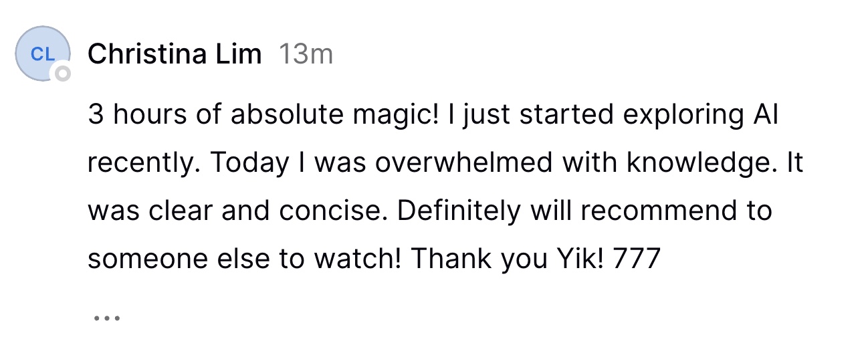Click the status dot on the avatar

(x=62, y=74)
